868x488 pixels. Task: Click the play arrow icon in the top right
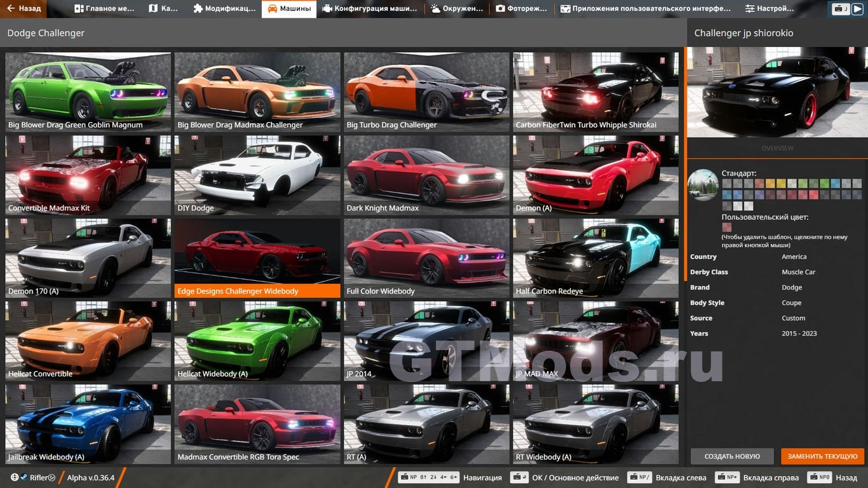point(857,9)
